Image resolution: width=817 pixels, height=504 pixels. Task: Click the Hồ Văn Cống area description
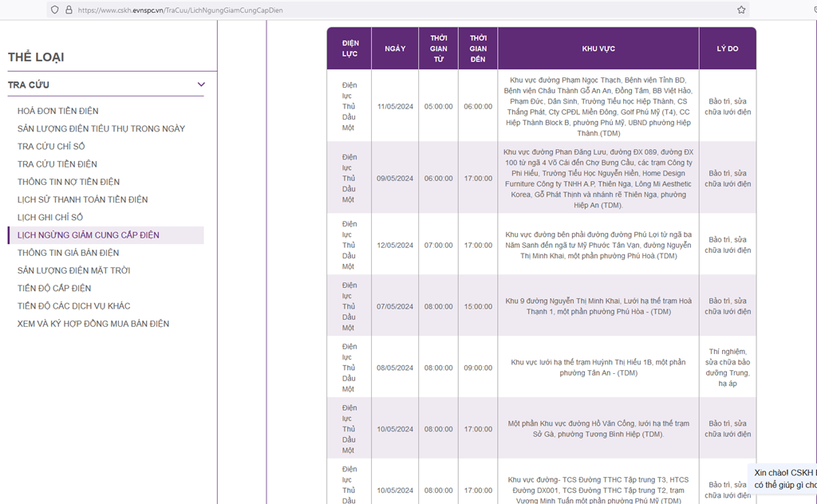pos(598,428)
